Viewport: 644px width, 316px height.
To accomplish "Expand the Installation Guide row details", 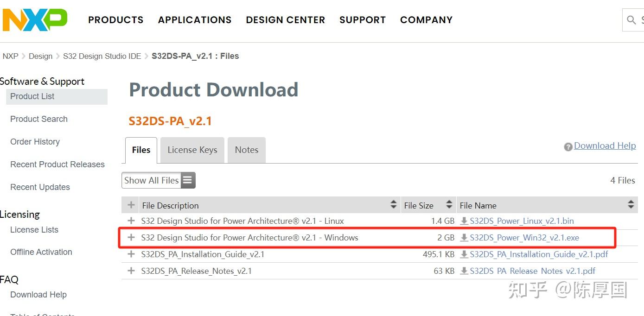I will click(x=131, y=254).
